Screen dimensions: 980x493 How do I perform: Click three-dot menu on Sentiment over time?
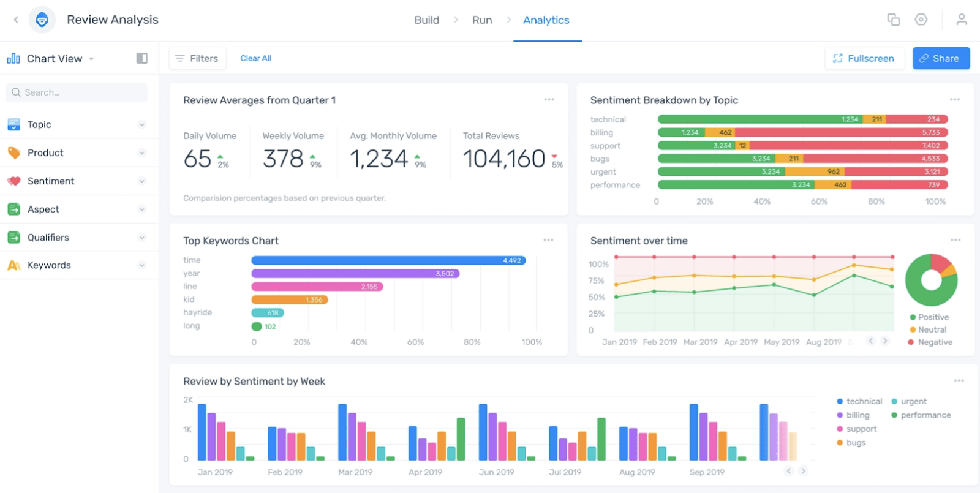[955, 240]
